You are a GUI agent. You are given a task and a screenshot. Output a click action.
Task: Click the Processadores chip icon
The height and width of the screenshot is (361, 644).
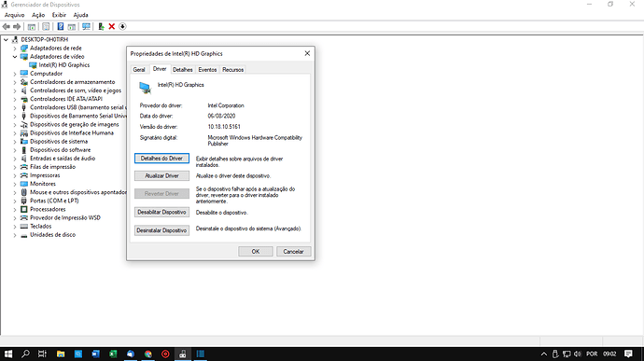24,210
